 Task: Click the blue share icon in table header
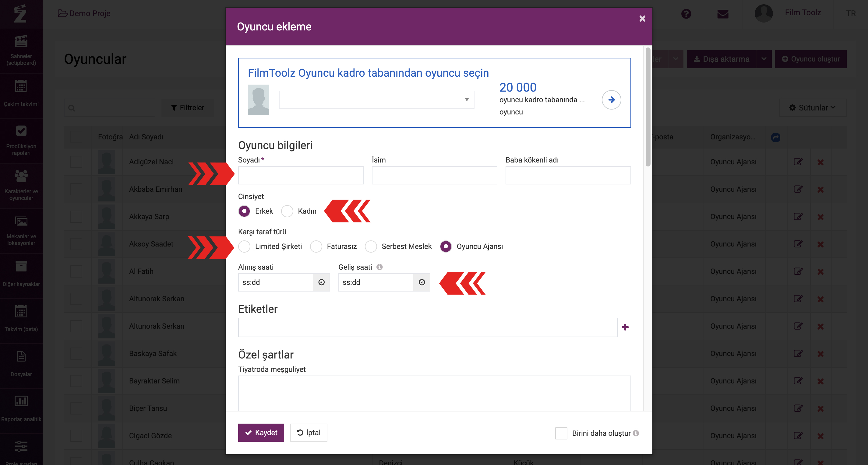[776, 137]
